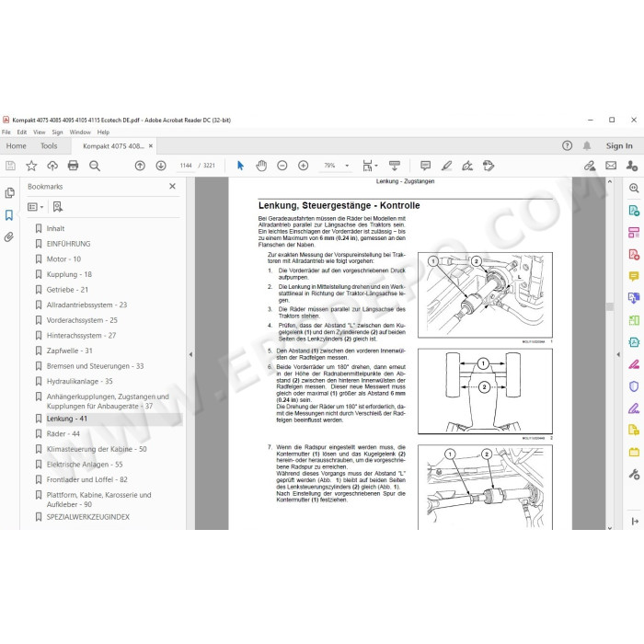Open notifications bell

(587, 145)
